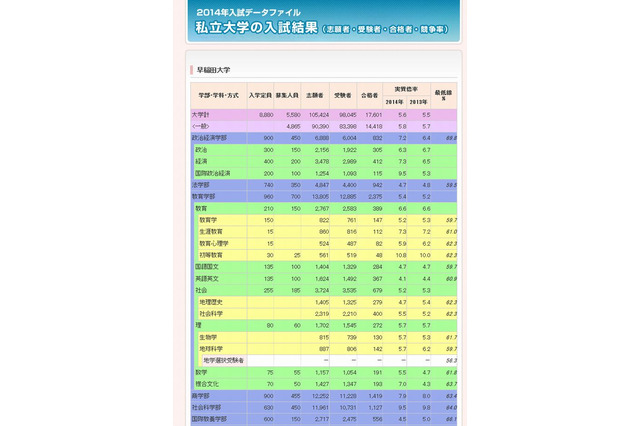Screen dimensions: 640x426
Task: Click the 2,319 value in 社会科学 row
Action: click(322, 314)
